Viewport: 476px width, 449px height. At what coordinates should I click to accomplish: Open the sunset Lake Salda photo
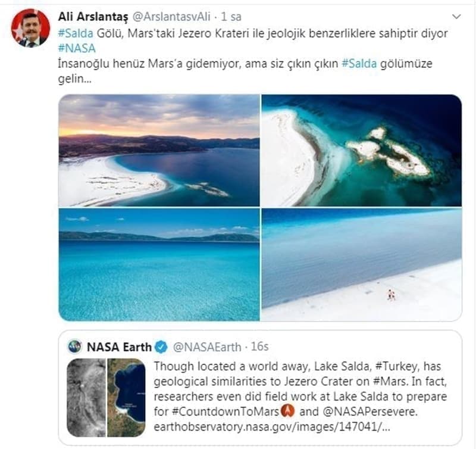click(x=159, y=151)
